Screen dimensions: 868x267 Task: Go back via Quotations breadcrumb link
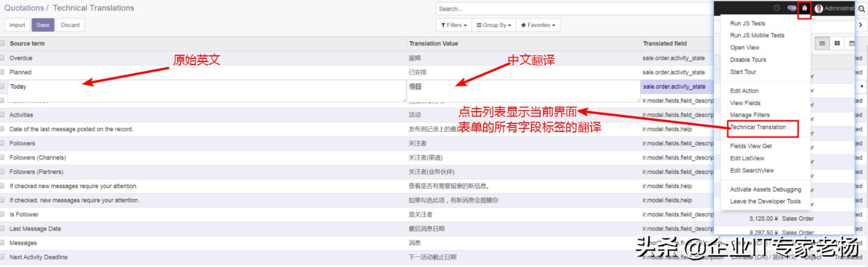[24, 9]
